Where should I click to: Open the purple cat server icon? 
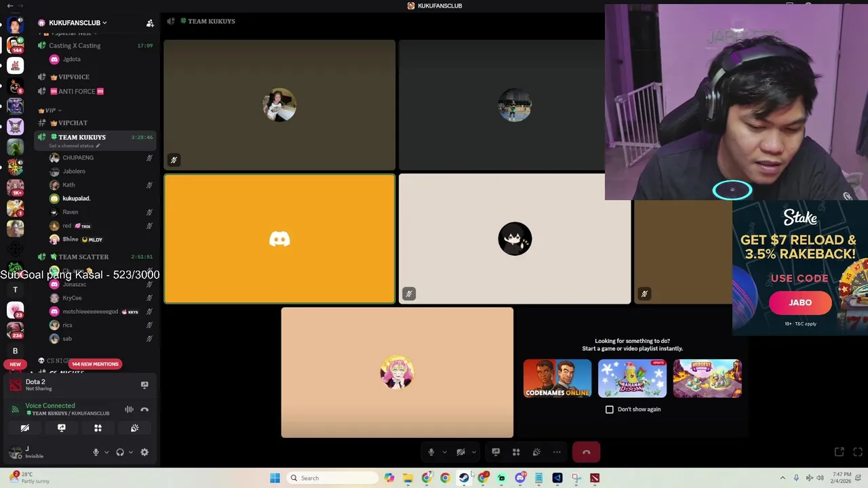[x=15, y=126]
